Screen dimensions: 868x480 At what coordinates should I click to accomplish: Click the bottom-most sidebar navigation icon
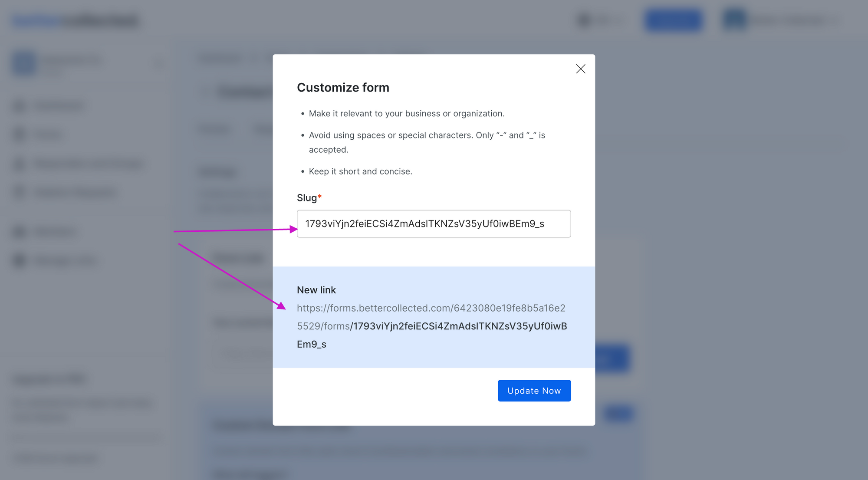[20, 260]
